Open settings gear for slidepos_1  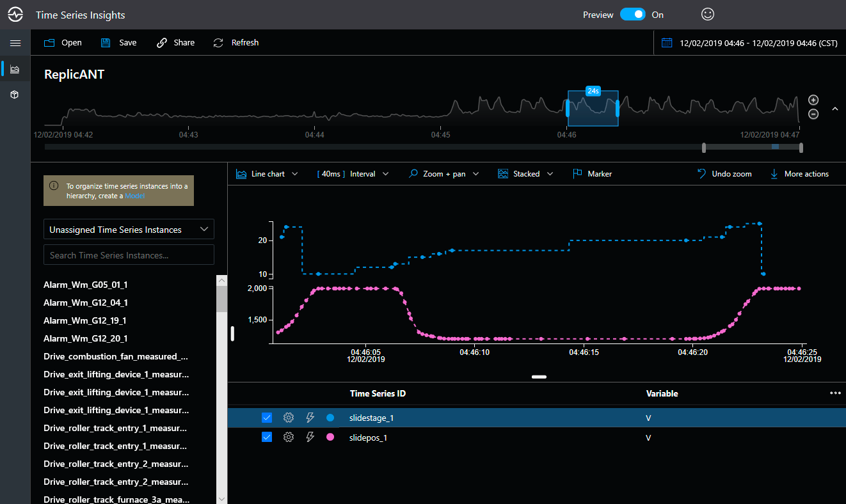[289, 437]
